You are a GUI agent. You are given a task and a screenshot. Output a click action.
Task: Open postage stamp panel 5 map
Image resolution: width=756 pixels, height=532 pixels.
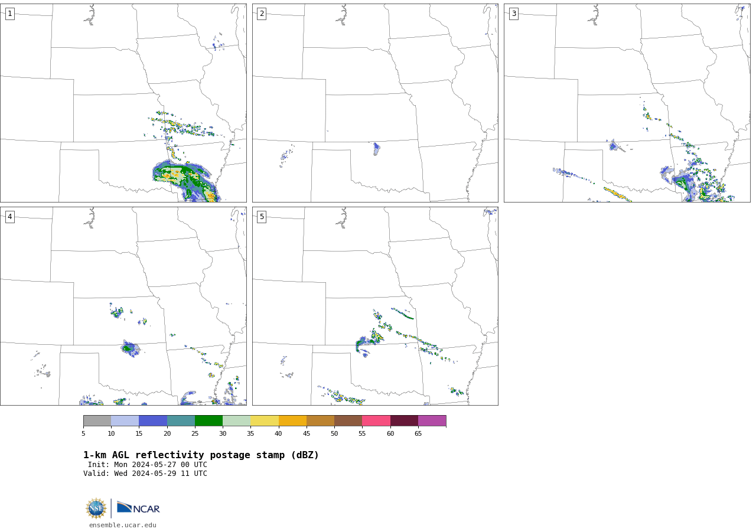pos(375,306)
